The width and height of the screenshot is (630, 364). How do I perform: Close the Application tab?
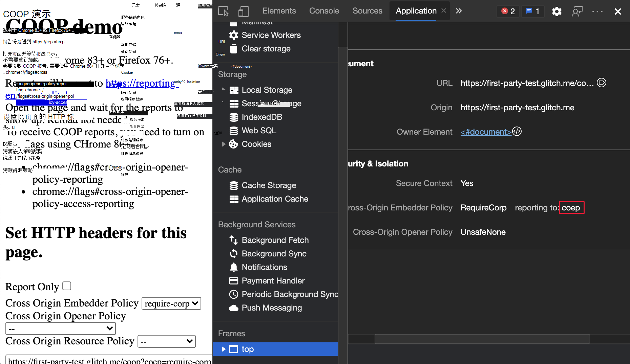444,11
